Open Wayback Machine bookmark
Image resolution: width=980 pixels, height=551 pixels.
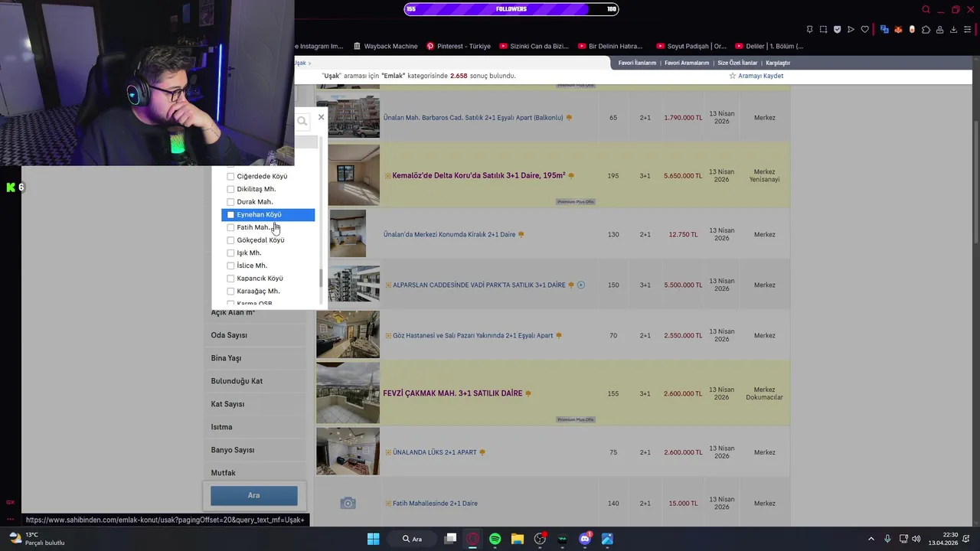(x=386, y=46)
